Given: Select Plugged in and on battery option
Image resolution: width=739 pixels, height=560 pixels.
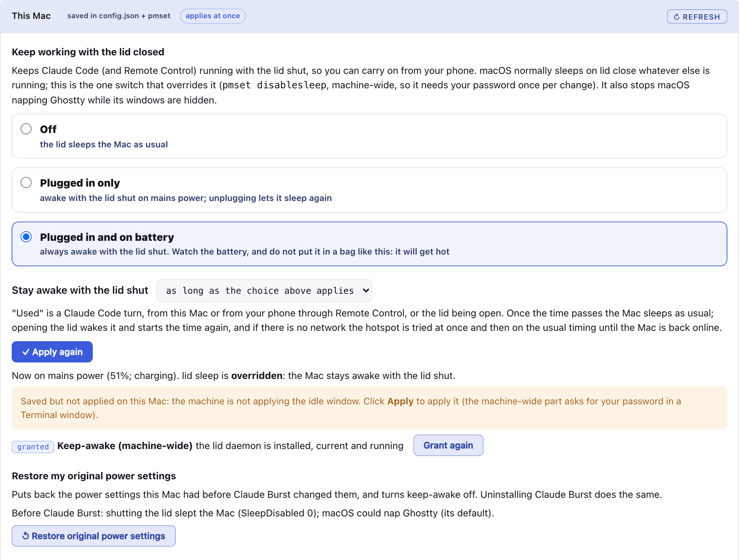Looking at the screenshot, I should (369, 244).
